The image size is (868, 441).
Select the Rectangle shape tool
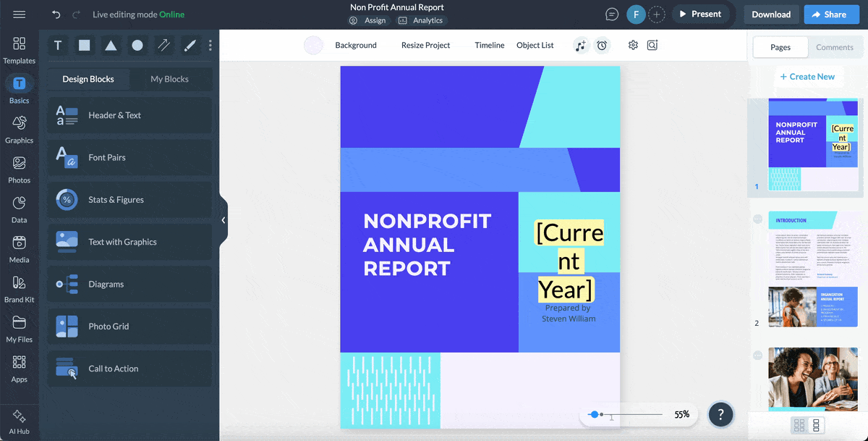(84, 45)
